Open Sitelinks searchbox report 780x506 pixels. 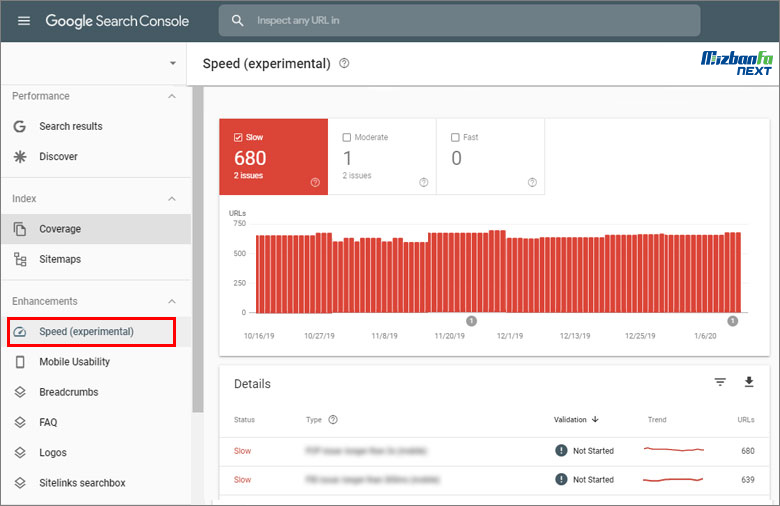click(x=82, y=483)
